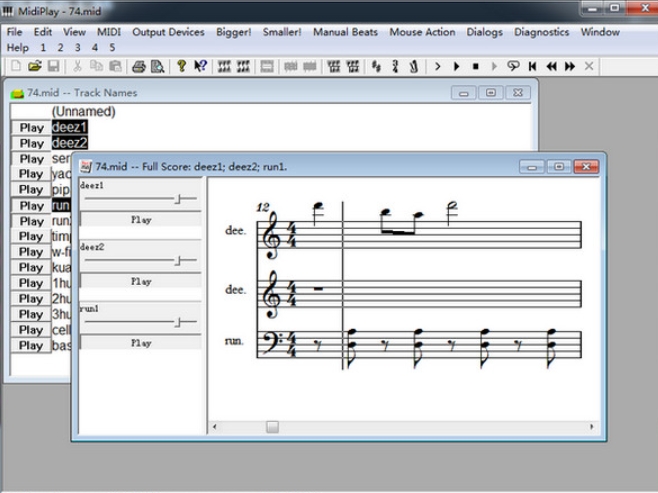
Task: Open the Diagnostics menu
Action: coord(541,32)
